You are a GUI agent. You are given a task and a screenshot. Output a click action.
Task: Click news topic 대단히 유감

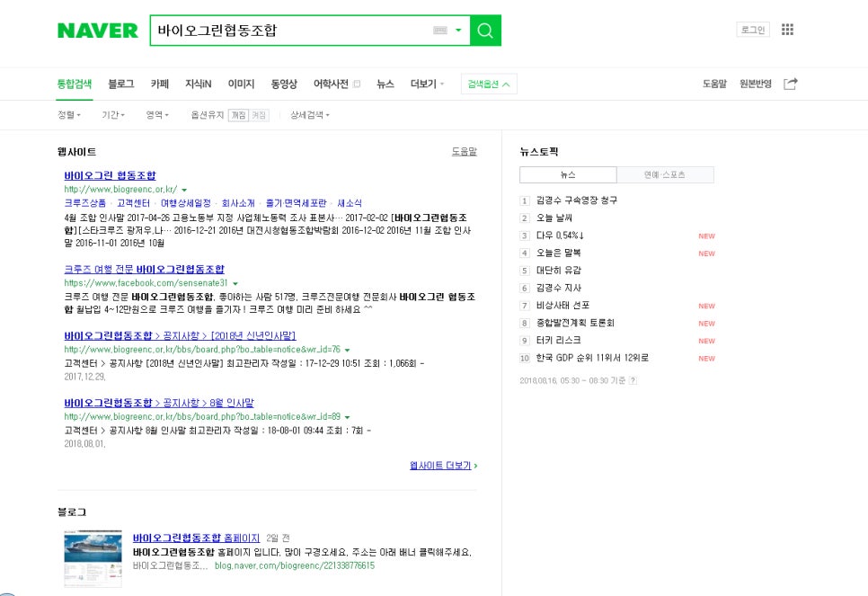point(559,271)
